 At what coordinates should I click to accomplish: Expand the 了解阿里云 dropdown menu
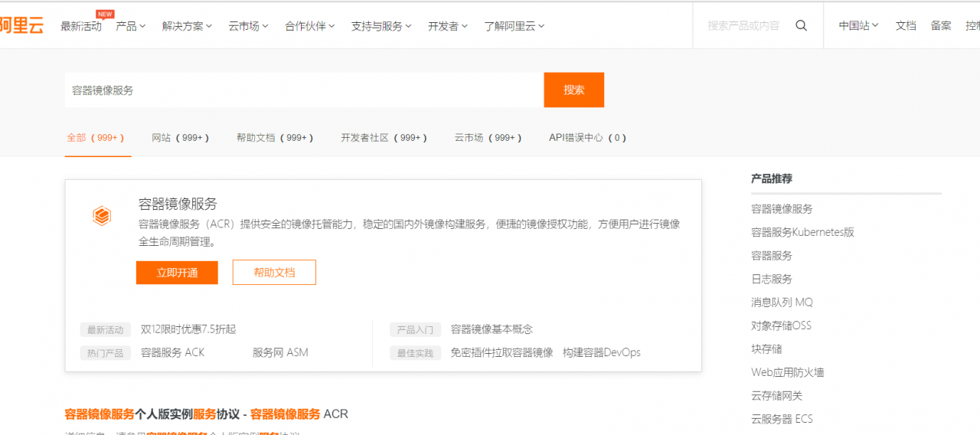(514, 26)
